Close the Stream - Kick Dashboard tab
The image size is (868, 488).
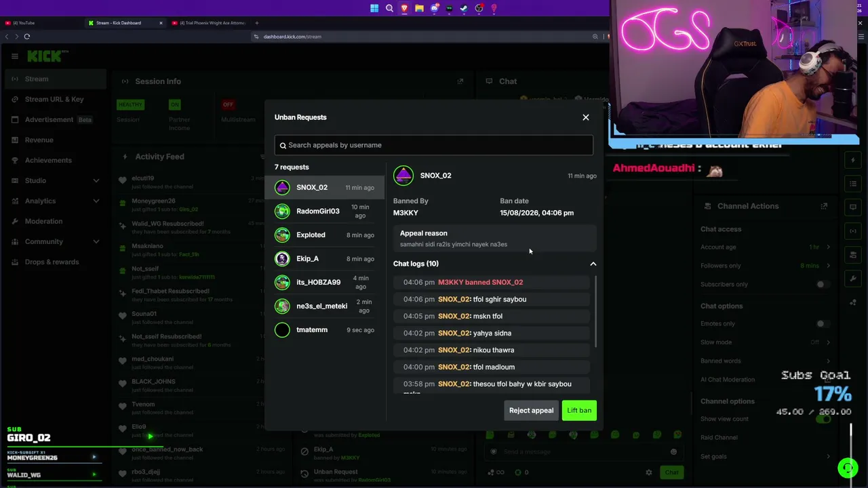pyautogui.click(x=161, y=23)
